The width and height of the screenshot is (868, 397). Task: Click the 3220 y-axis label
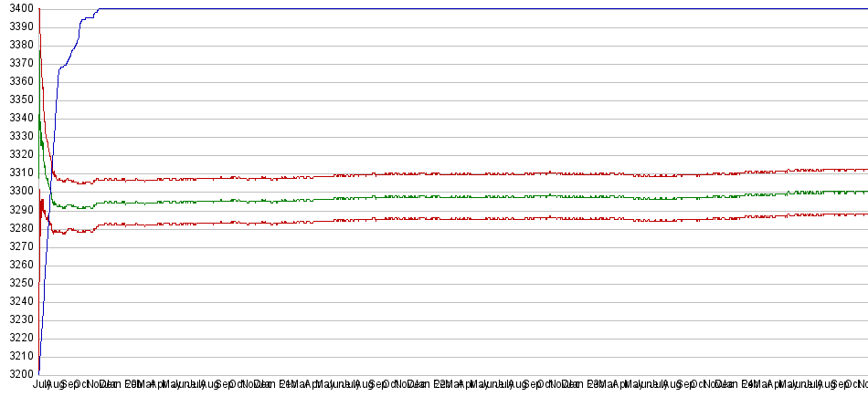pos(18,338)
